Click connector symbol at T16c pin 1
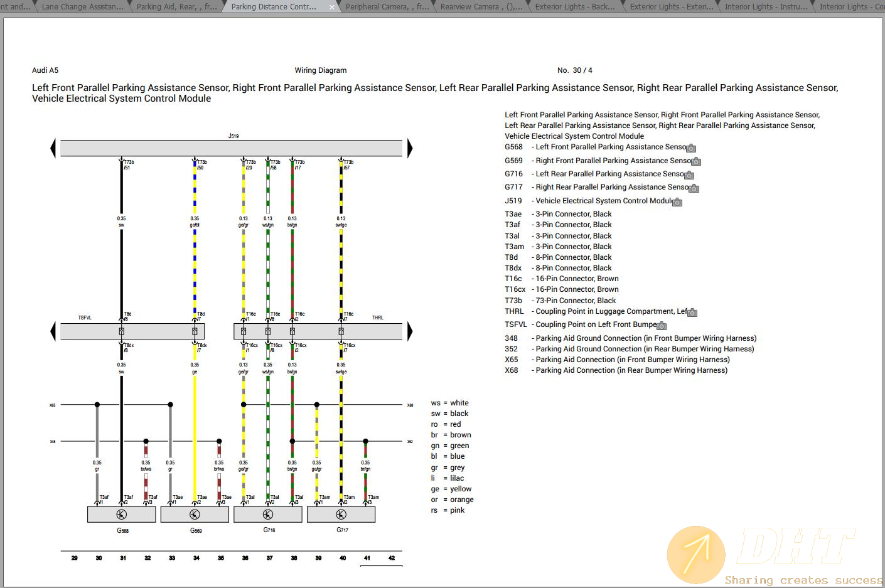The height and width of the screenshot is (588, 885). pyautogui.click(x=244, y=331)
